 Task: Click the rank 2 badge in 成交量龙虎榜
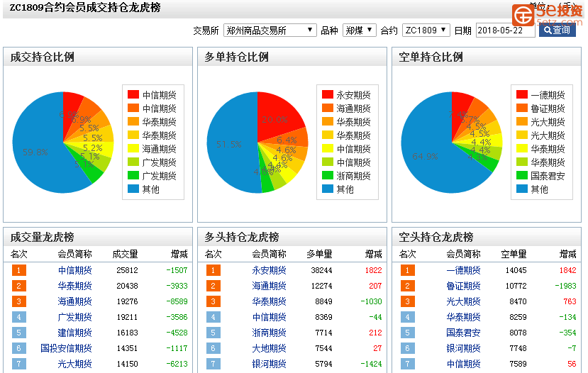(18, 286)
